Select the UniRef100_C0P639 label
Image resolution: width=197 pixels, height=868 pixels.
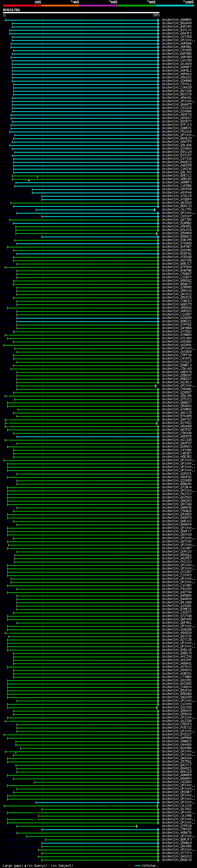pyautogui.click(x=176, y=88)
